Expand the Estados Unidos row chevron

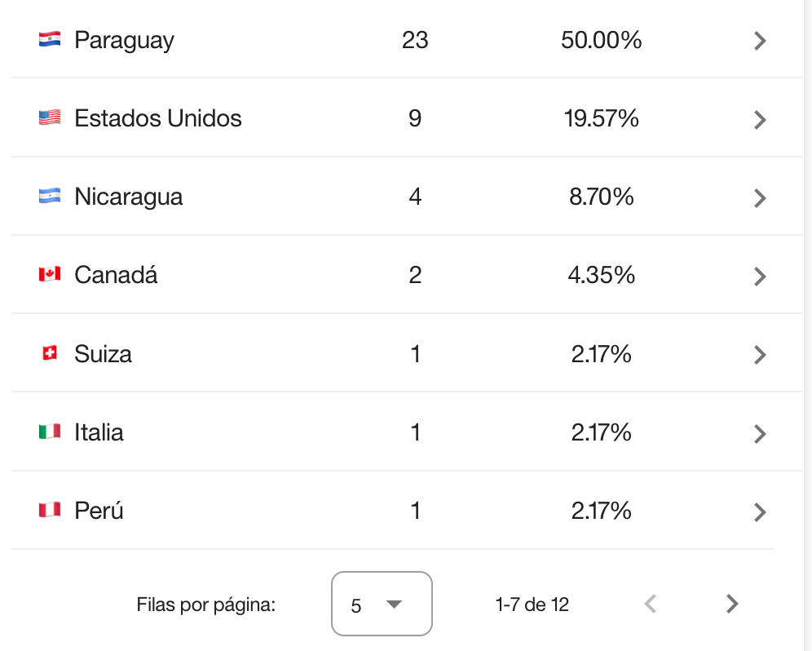[x=760, y=120]
